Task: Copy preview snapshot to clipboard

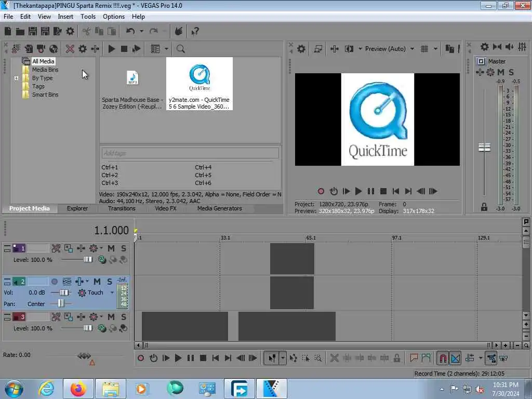Action: coord(449,49)
